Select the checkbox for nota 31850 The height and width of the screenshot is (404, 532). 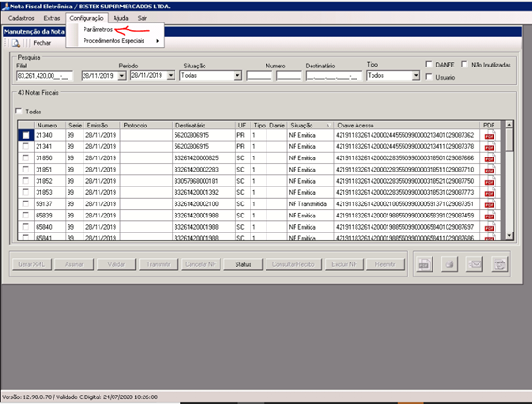[25, 157]
